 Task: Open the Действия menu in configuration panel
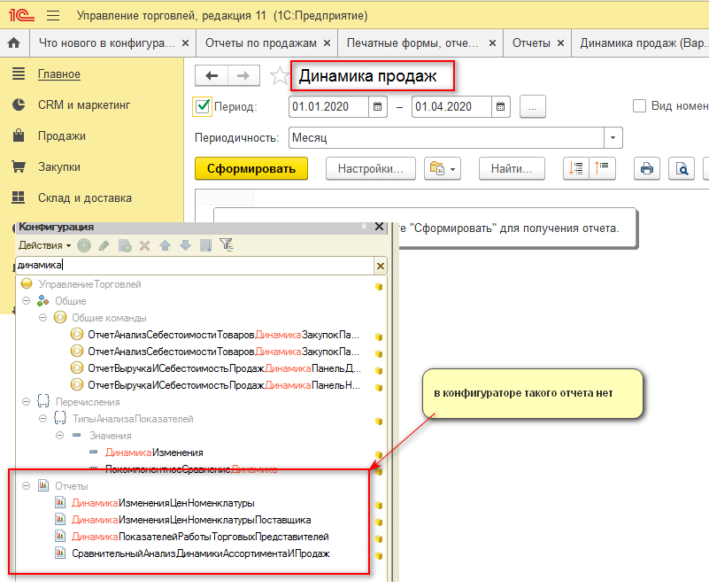point(44,245)
